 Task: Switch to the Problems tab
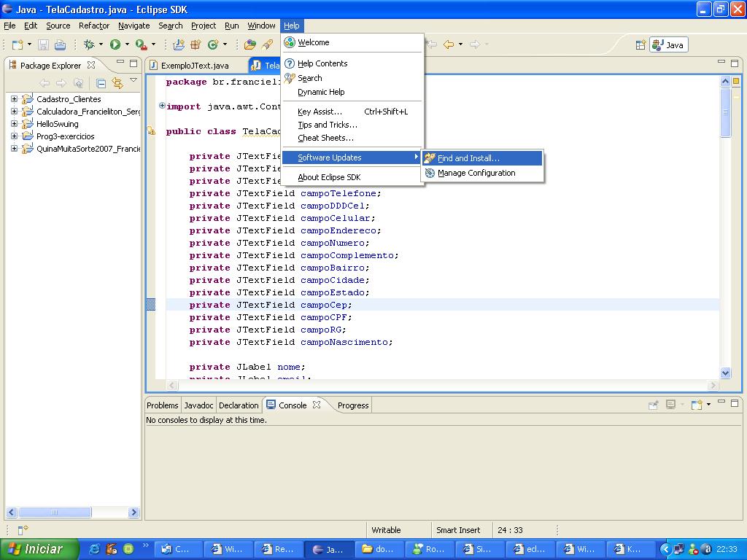[162, 405]
